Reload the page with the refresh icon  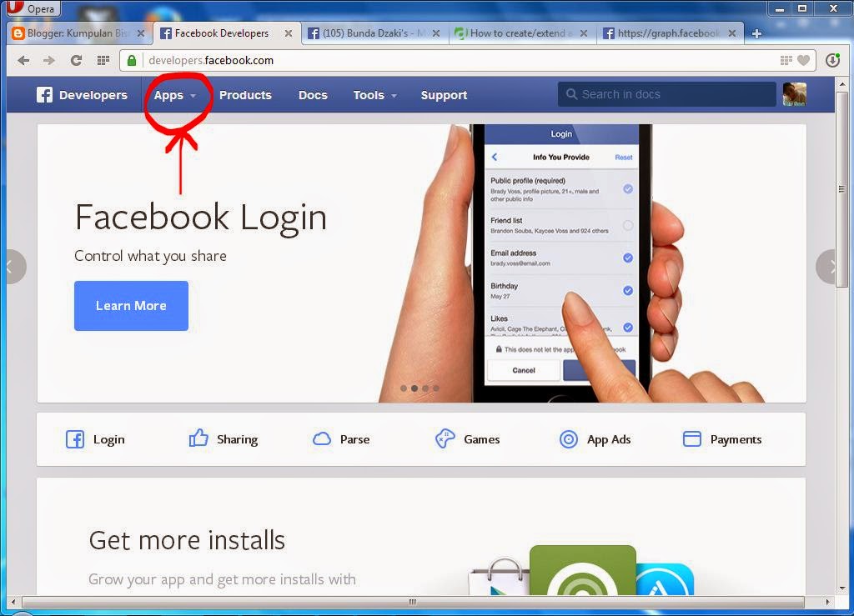pyautogui.click(x=76, y=60)
